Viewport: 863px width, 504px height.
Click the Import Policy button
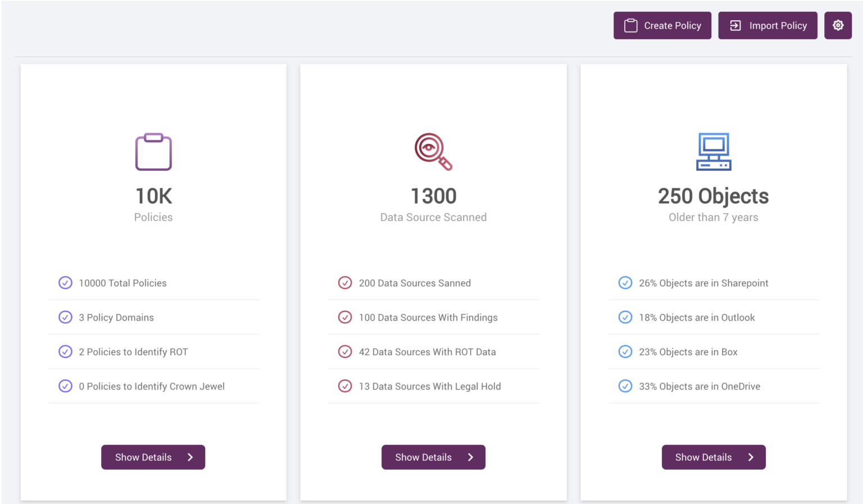(x=767, y=25)
